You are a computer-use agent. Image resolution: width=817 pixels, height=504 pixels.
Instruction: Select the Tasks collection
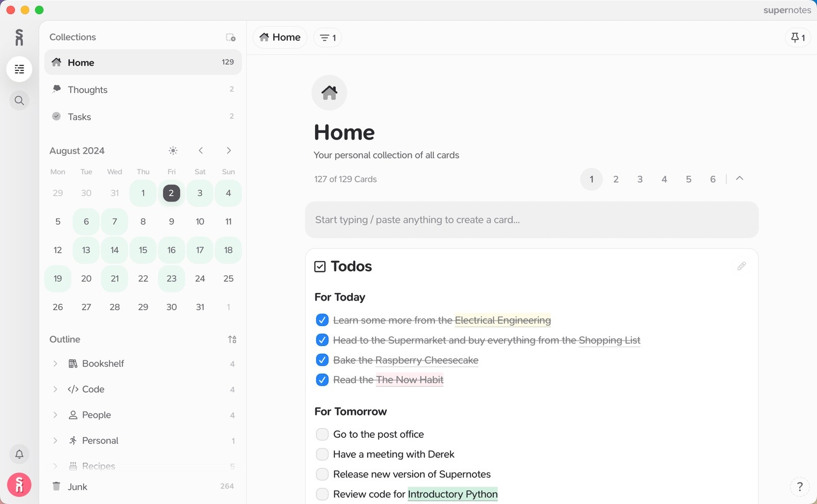(80, 117)
